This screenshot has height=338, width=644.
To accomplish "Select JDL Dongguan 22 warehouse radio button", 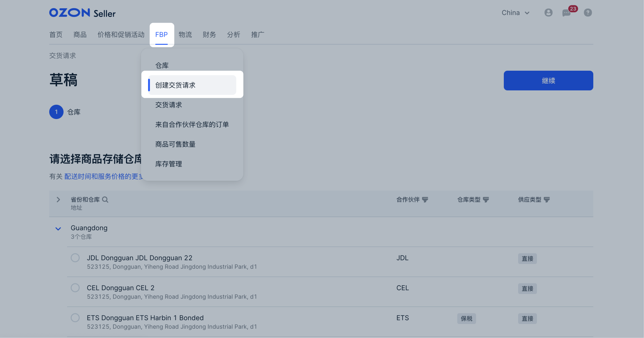I will click(x=75, y=258).
